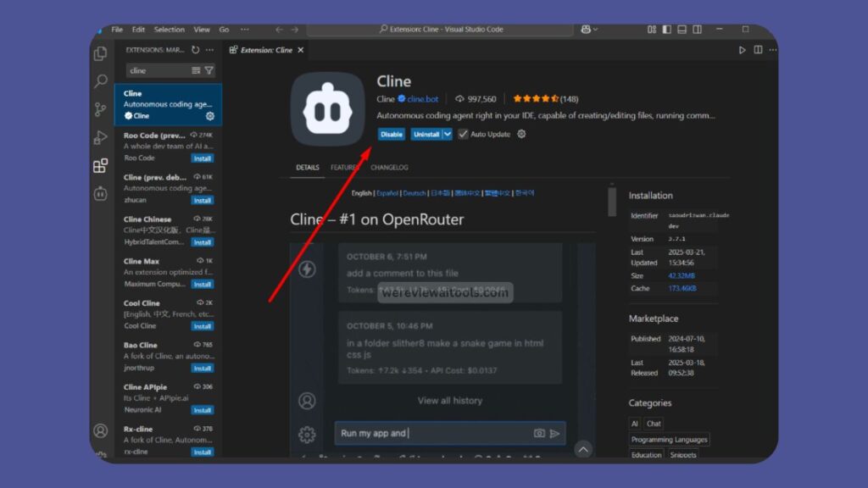
Task: Install Cline Max extension
Action: pos(202,285)
